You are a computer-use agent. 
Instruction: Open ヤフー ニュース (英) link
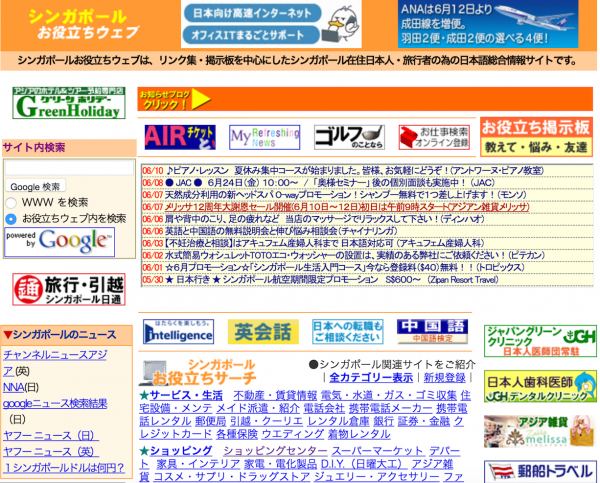pyautogui.click(x=51, y=452)
